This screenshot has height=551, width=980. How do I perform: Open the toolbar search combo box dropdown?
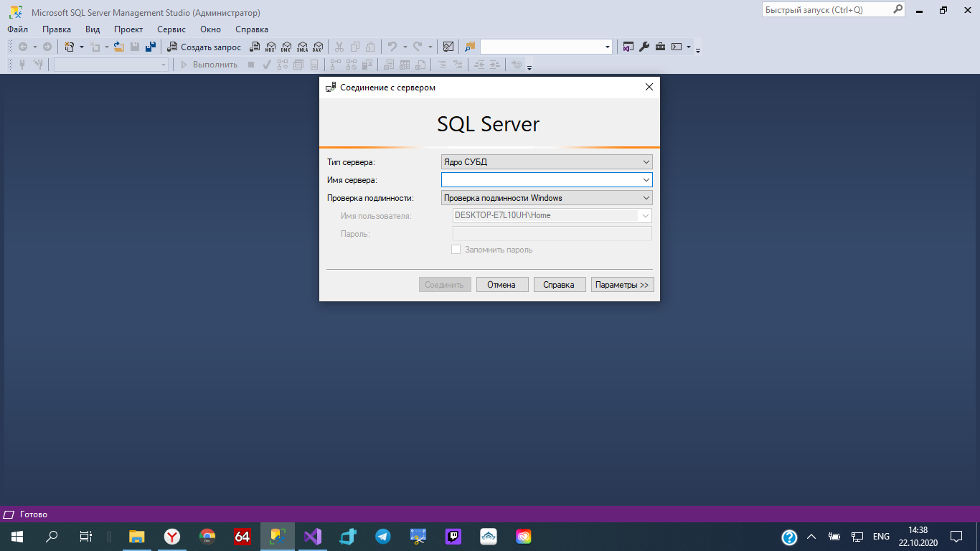[x=608, y=47]
